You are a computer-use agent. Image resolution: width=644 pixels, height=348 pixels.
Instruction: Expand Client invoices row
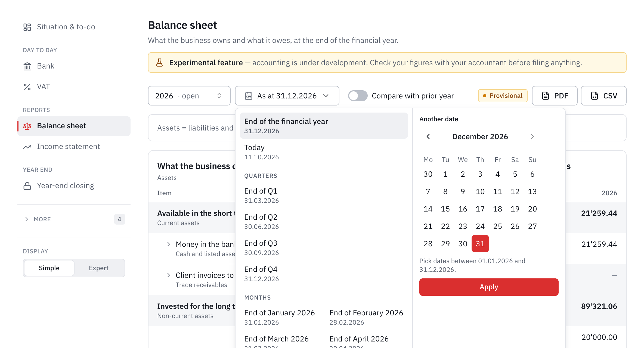(x=169, y=275)
